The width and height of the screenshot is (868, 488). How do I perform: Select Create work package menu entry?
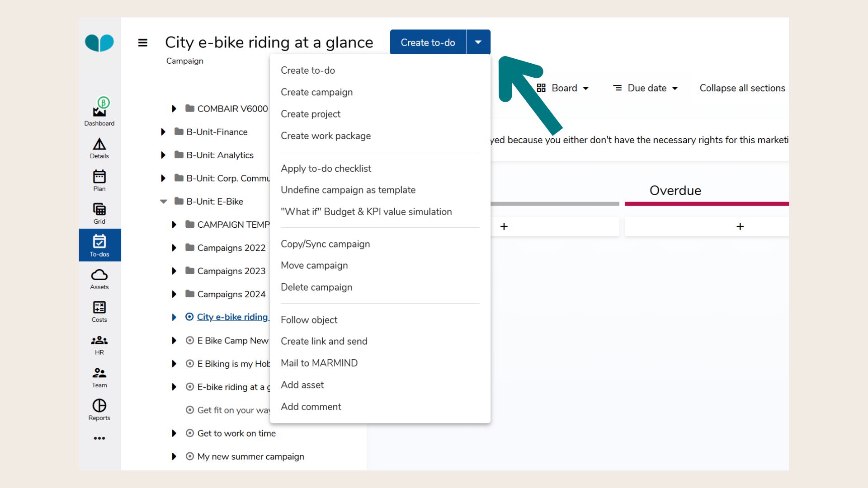click(x=325, y=136)
